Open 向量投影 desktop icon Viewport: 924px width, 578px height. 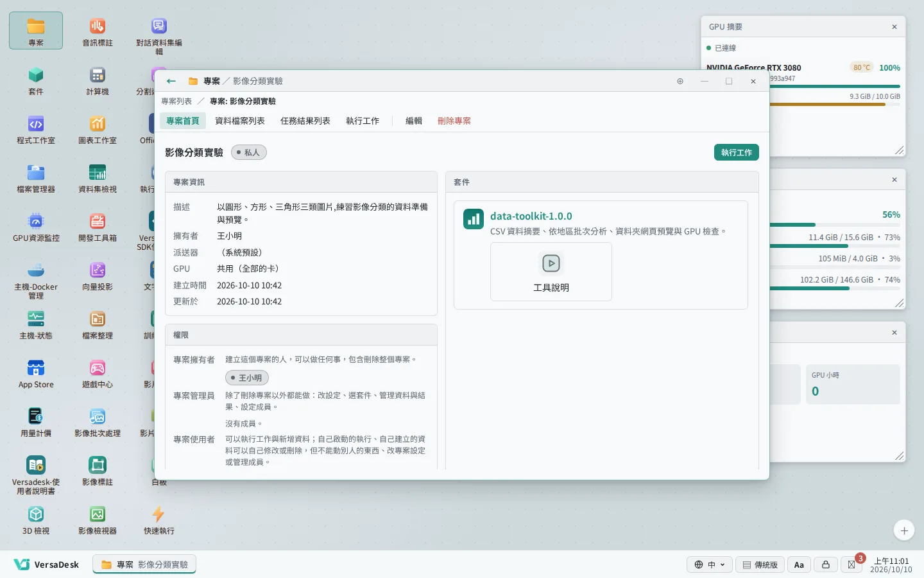(x=98, y=276)
